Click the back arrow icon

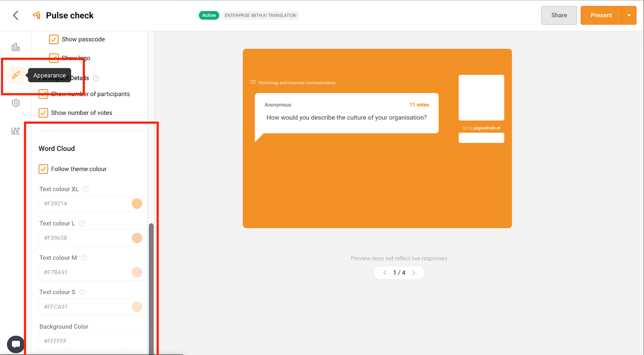coord(16,15)
